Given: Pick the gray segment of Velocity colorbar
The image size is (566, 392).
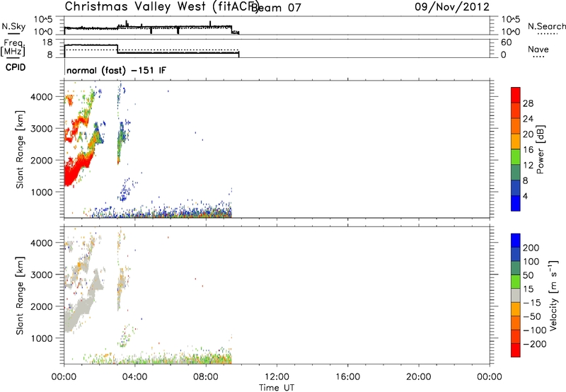Looking at the screenshot, I should coord(516,296).
